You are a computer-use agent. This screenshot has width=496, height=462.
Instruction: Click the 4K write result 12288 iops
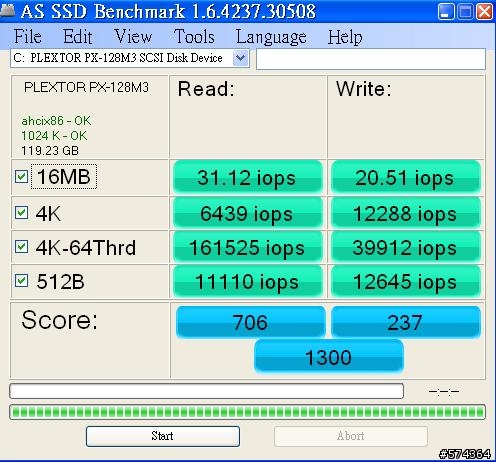click(x=405, y=213)
